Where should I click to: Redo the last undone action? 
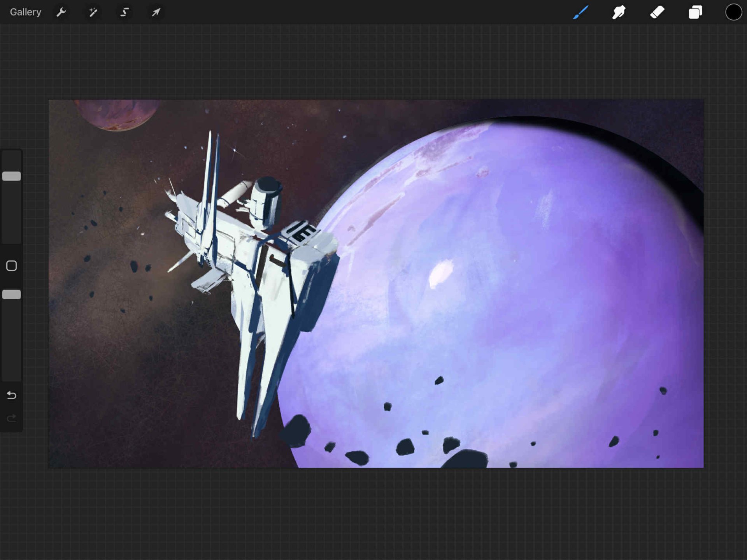click(12, 418)
